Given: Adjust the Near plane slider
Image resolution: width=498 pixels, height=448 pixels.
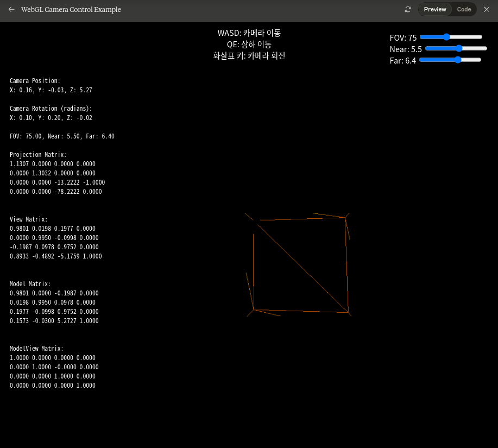Looking at the screenshot, I should (x=456, y=48).
